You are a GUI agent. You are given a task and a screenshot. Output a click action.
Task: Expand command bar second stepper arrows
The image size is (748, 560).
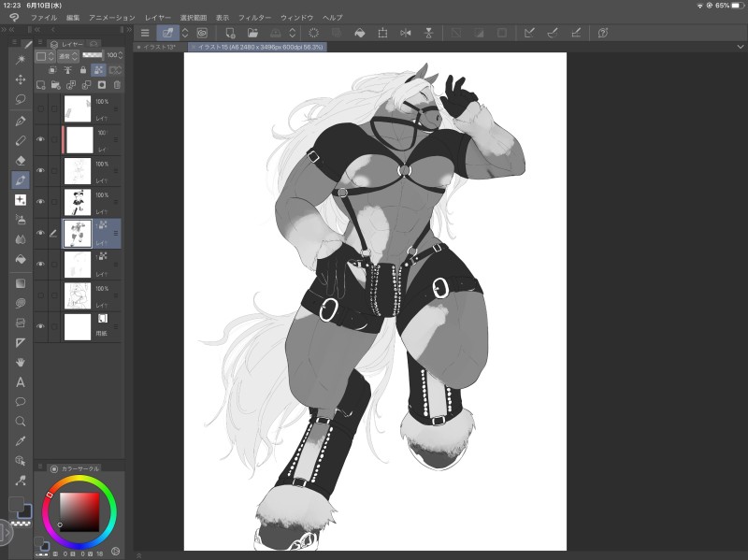click(x=293, y=33)
